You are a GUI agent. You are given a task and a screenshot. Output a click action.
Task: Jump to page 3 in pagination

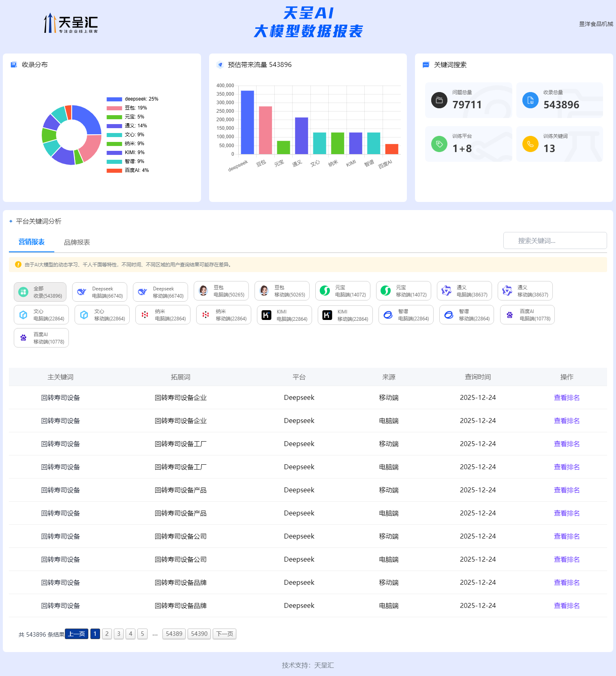119,634
